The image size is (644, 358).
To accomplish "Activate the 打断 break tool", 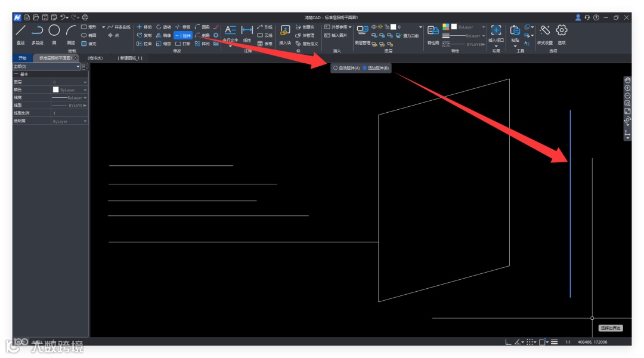I will [x=183, y=44].
